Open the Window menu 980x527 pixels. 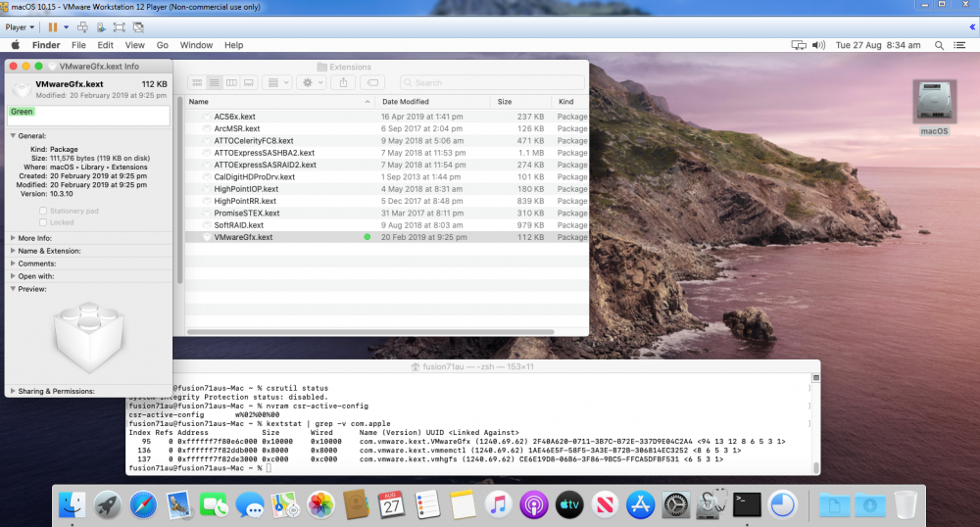196,45
